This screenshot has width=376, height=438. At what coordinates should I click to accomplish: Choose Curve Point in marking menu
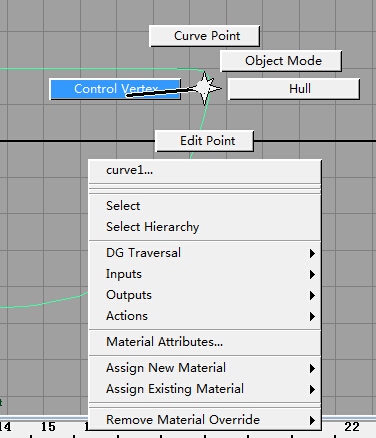pos(204,36)
